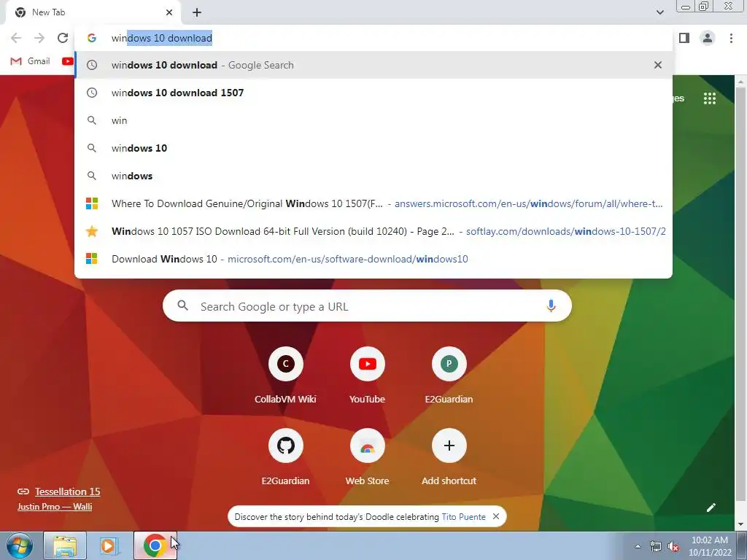The height and width of the screenshot is (560, 747).
Task: Open the answers.microsoft.com suggestion
Action: click(x=373, y=203)
